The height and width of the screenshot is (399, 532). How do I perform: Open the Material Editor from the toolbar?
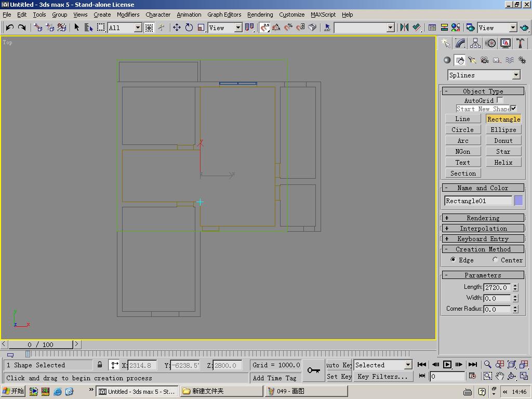[456, 28]
